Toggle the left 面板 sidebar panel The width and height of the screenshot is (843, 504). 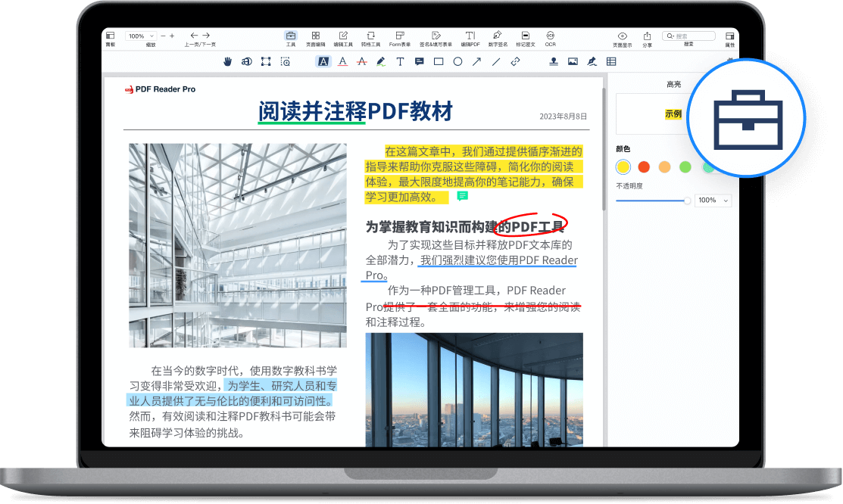111,36
